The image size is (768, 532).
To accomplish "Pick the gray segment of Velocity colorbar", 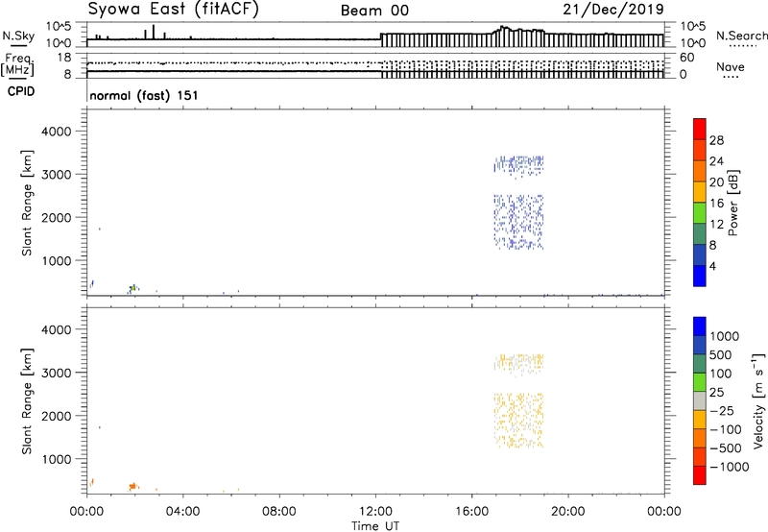I will coord(700,400).
